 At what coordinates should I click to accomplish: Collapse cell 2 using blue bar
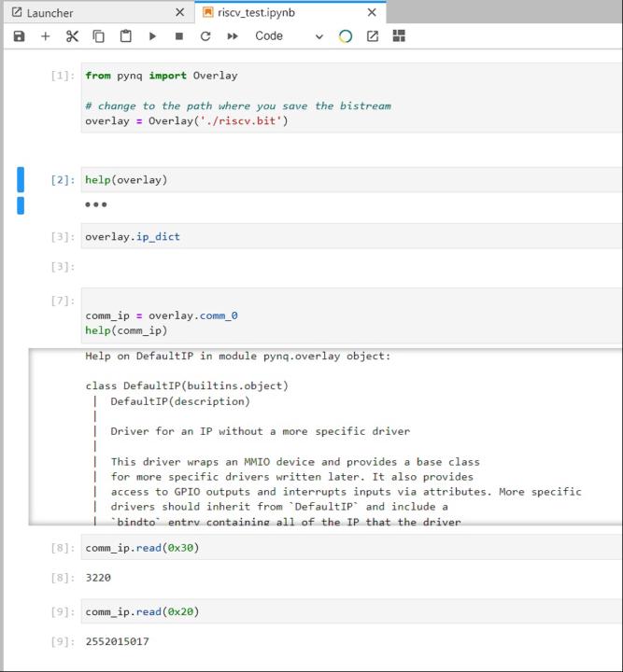tap(21, 179)
